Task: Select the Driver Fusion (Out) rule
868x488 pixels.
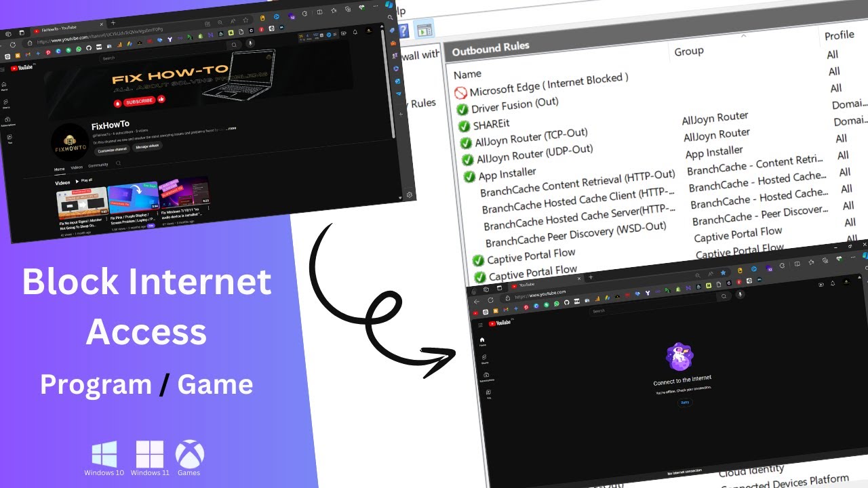Action: 515,104
